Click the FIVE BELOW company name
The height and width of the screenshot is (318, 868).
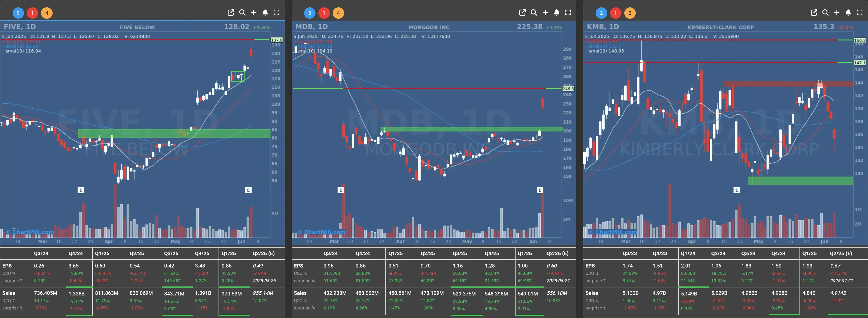click(137, 27)
